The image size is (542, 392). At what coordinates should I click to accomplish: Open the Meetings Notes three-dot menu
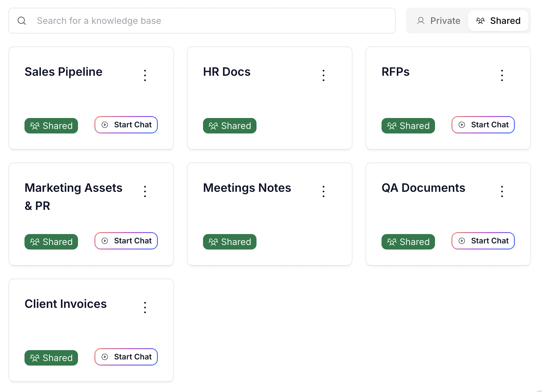click(x=324, y=191)
